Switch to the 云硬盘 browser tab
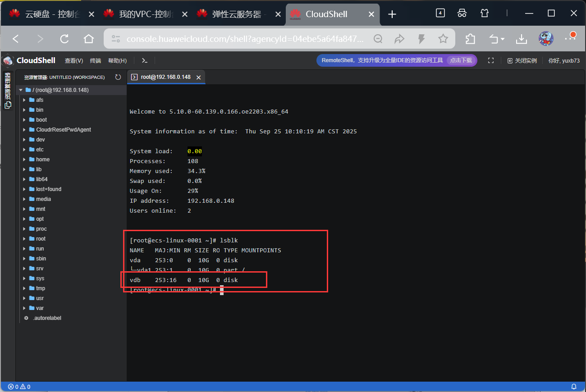This screenshot has height=392, width=586. tap(51, 14)
